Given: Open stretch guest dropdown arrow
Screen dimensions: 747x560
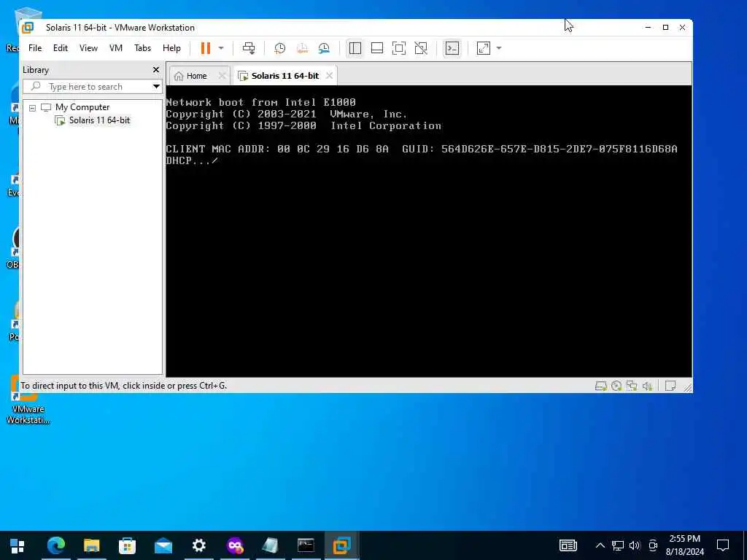Looking at the screenshot, I should [499, 48].
